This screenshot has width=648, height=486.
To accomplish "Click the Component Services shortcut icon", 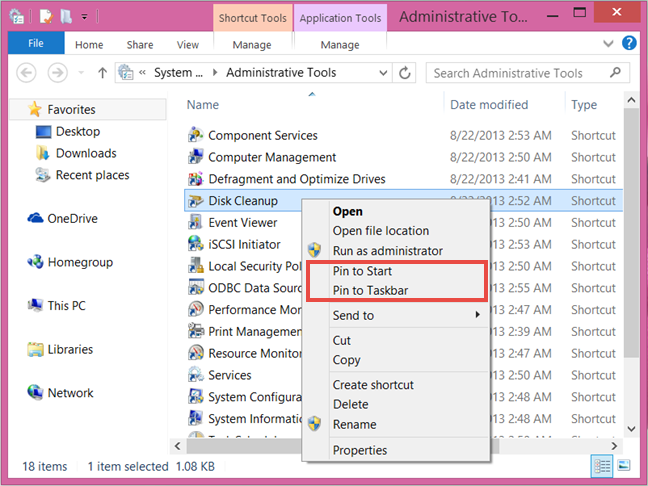I will tap(195, 135).
